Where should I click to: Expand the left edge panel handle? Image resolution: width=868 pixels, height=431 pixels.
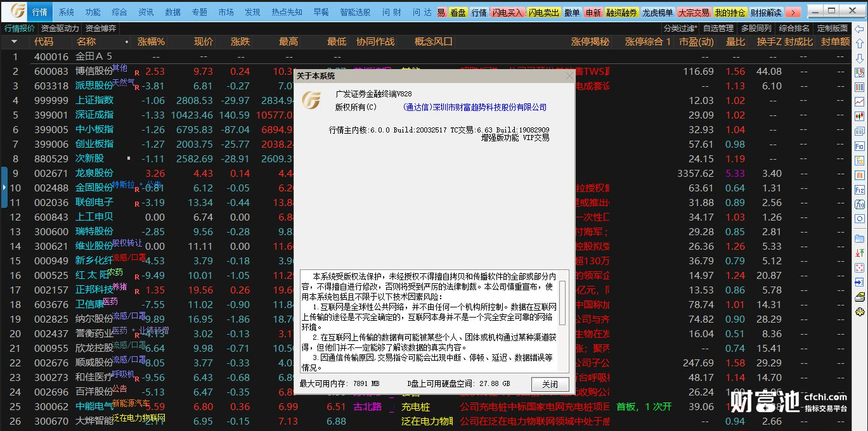pos(4,188)
